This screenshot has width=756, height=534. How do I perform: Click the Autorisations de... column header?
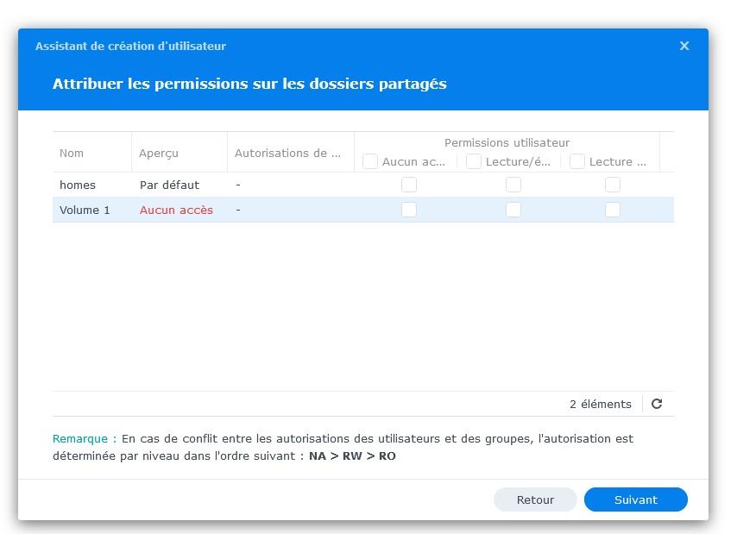pyautogui.click(x=287, y=153)
